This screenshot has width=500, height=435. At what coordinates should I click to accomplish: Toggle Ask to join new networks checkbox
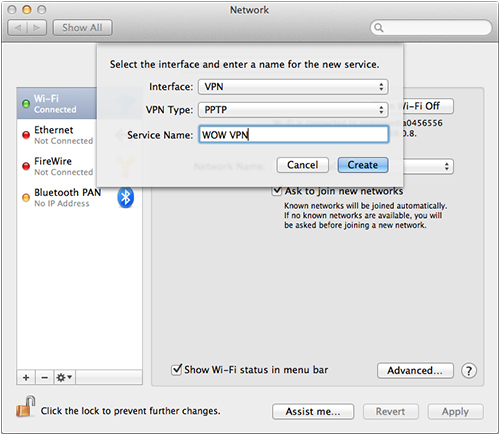277,190
